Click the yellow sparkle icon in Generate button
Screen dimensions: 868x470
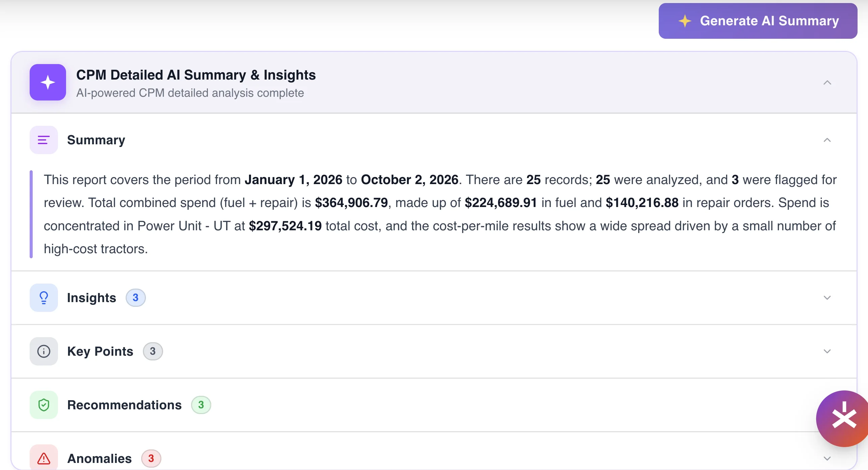click(685, 21)
